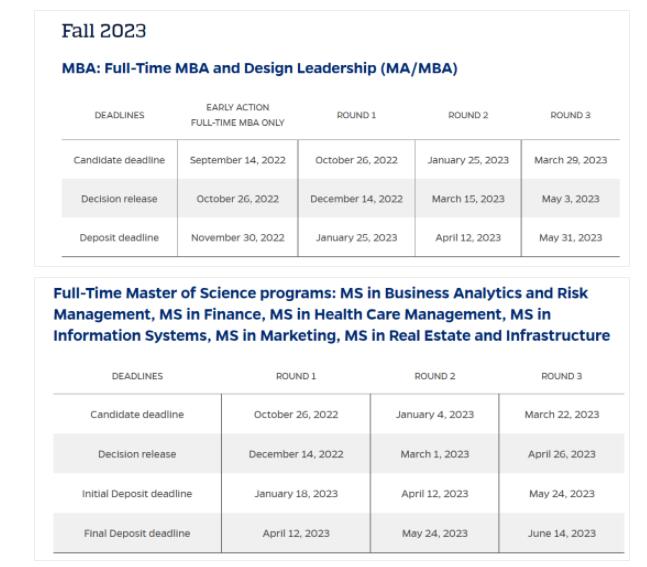Select the March 29, 2023 candidate deadline cell

570,160
